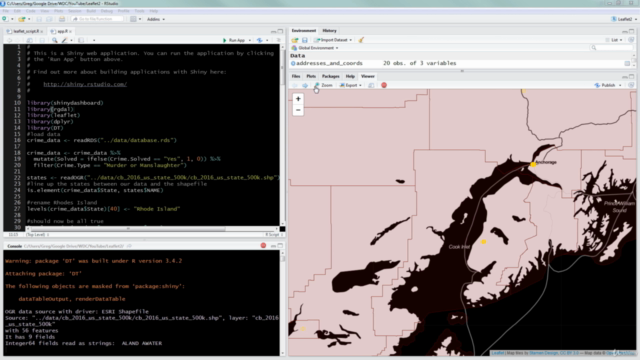Viewport: 640px width, 360px height.
Task: Open the List view dropdown
Action: tap(614, 40)
